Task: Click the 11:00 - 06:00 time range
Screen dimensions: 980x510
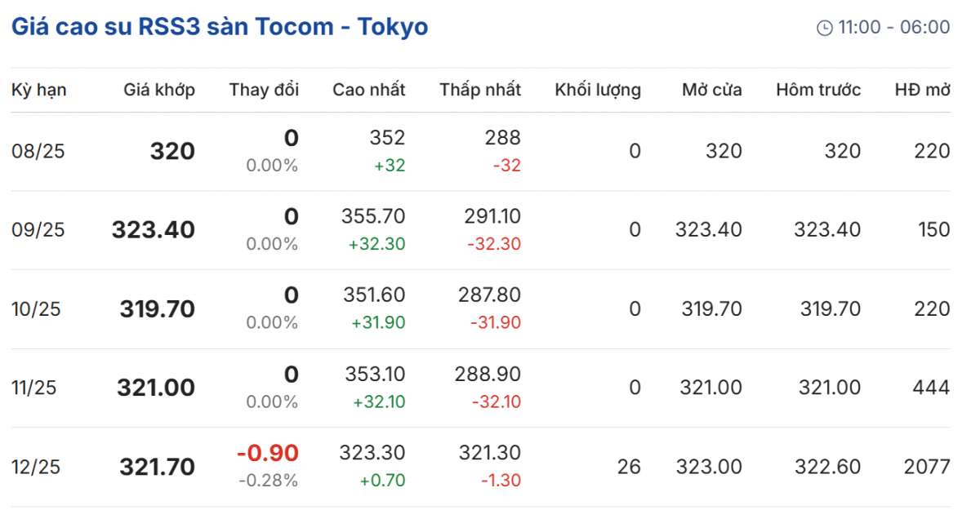Action: point(894,28)
